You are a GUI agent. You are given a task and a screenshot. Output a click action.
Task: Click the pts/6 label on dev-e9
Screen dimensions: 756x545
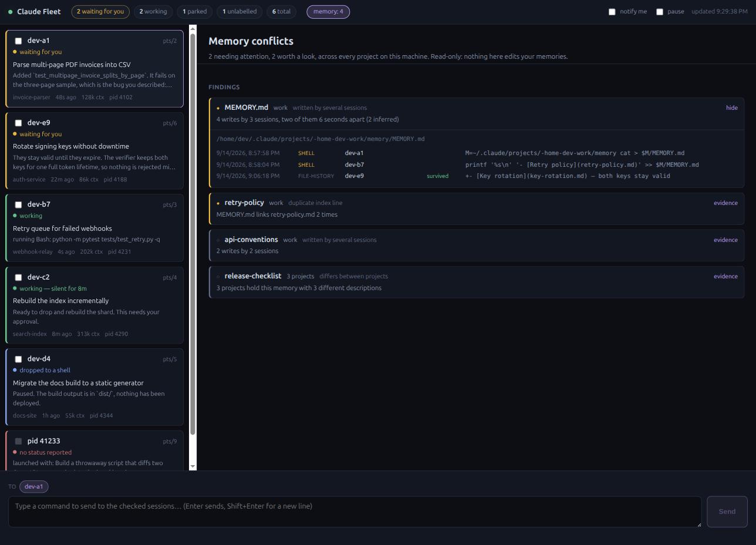pos(170,123)
